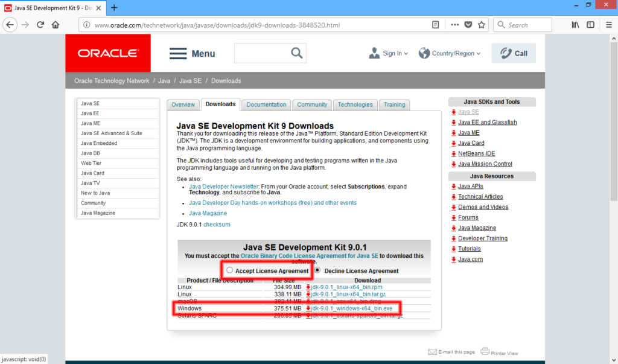Bookmark this page with the star icon

(481, 25)
